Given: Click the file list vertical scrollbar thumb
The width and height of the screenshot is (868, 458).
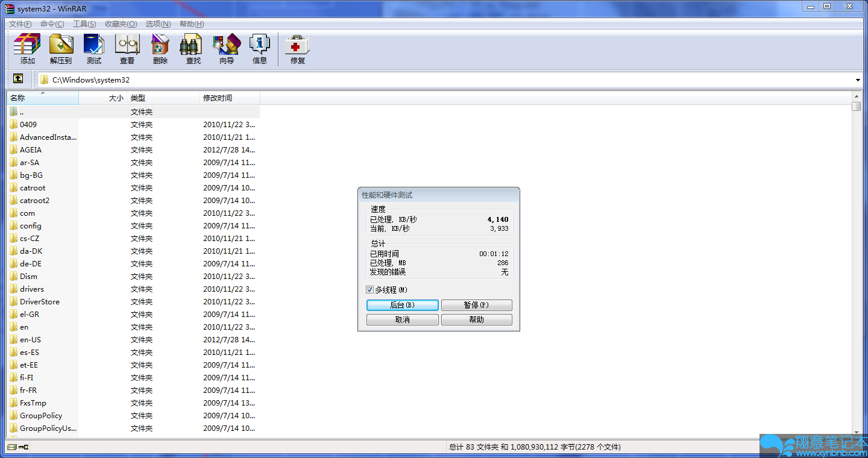Looking at the screenshot, I should [x=857, y=107].
